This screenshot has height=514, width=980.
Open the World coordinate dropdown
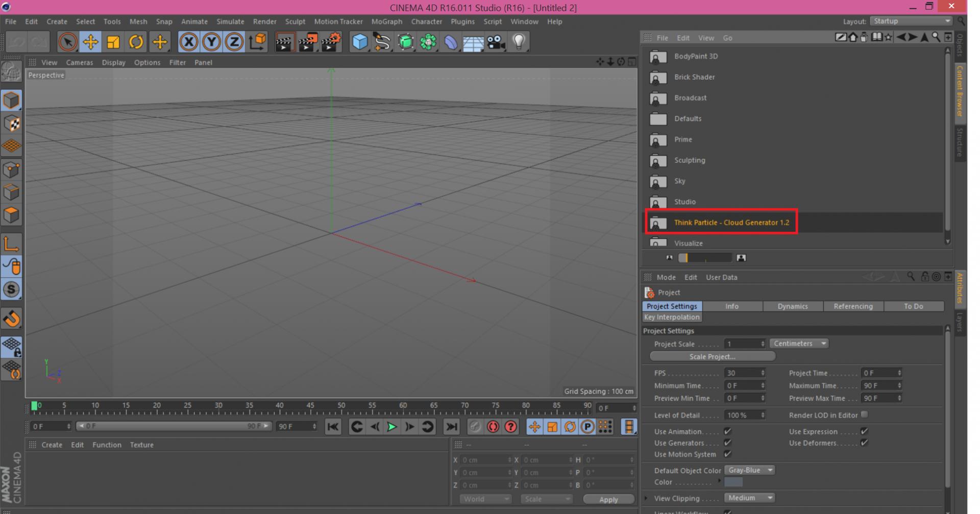(485, 499)
